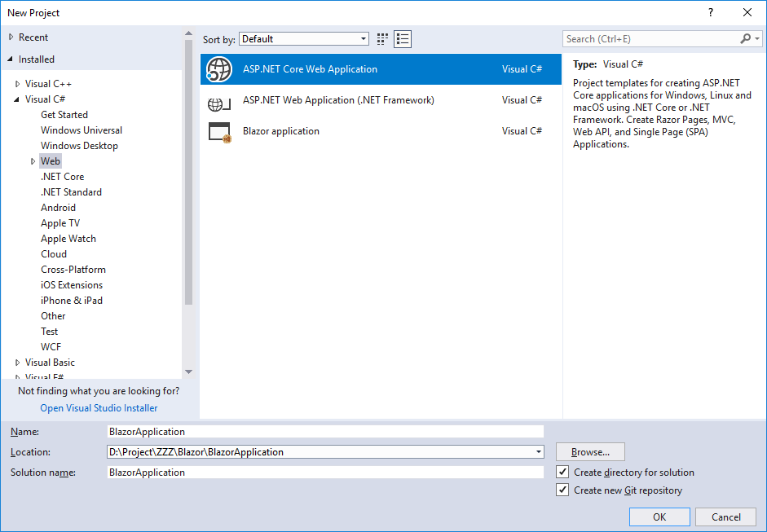
Task: Click the ASP.NET Core Web Application globe icon
Action: 218,69
